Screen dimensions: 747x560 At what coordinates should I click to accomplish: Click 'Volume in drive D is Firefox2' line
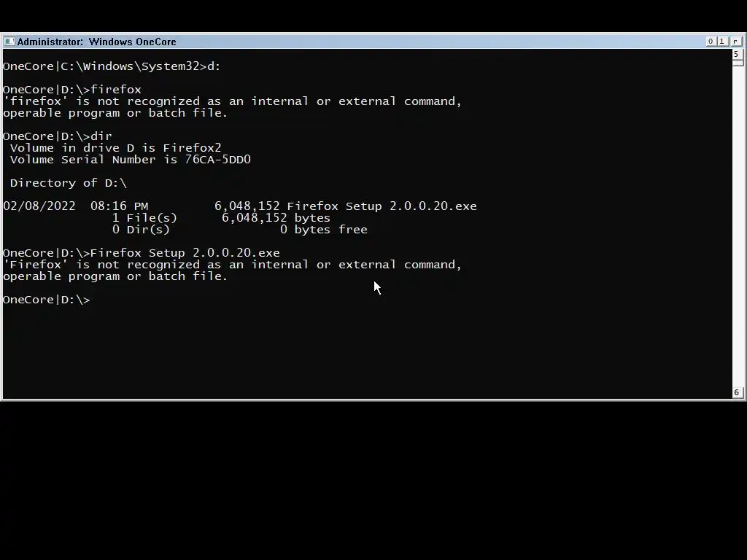click(116, 148)
